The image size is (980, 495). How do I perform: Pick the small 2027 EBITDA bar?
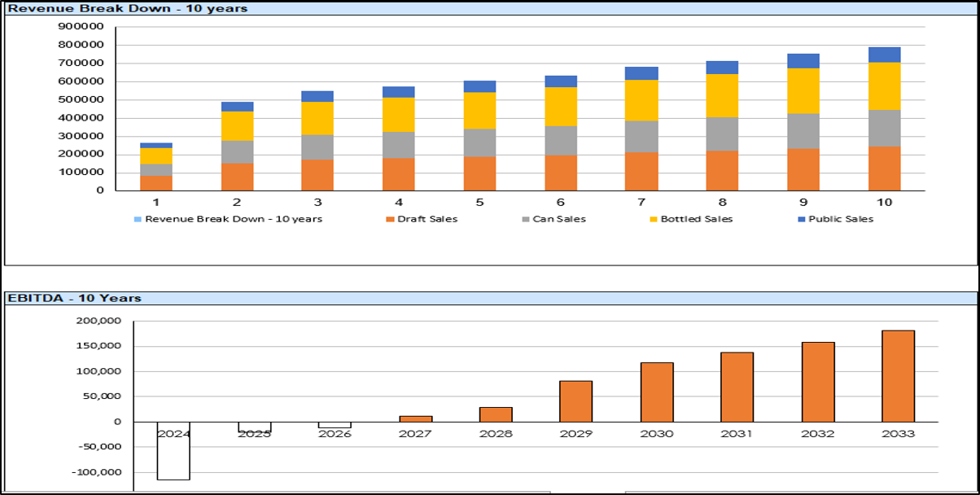(415, 418)
